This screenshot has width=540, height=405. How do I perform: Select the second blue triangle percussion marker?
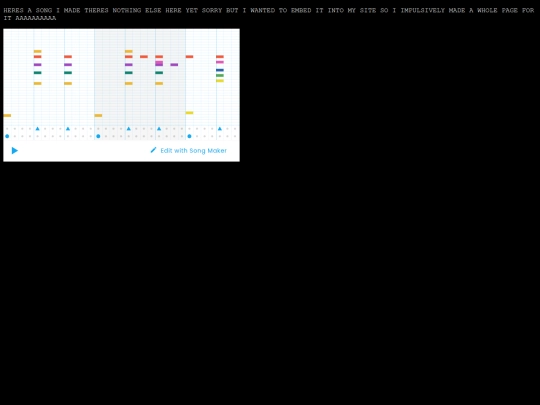pyautogui.click(x=68, y=129)
